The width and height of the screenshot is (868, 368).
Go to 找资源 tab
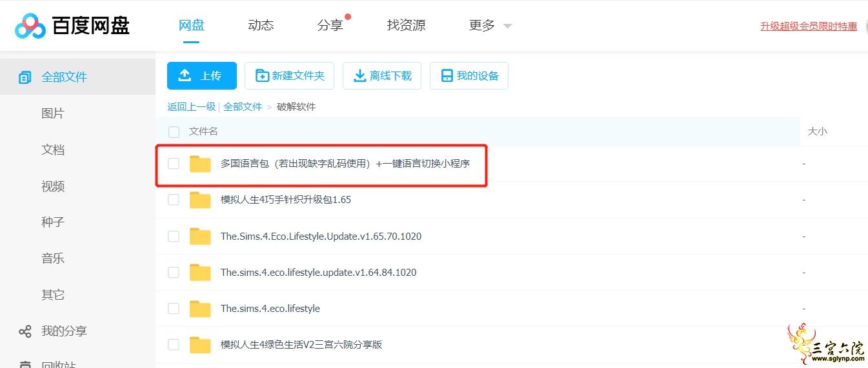[406, 25]
